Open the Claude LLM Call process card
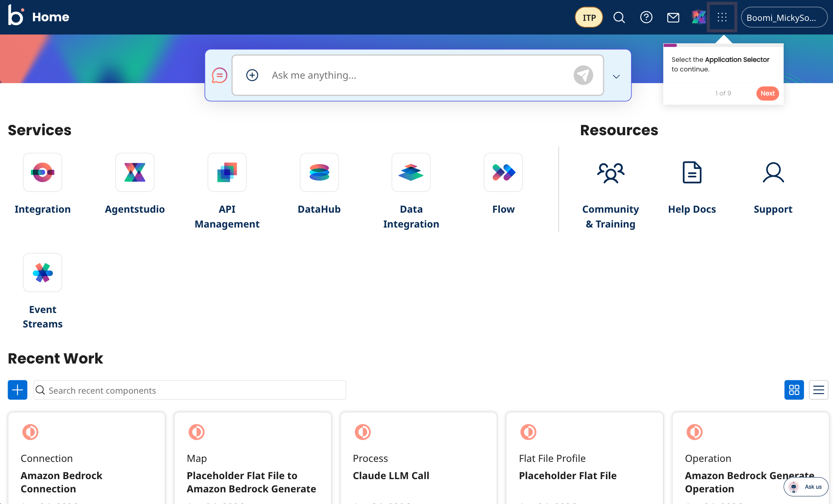This screenshot has width=833, height=504. point(419,458)
